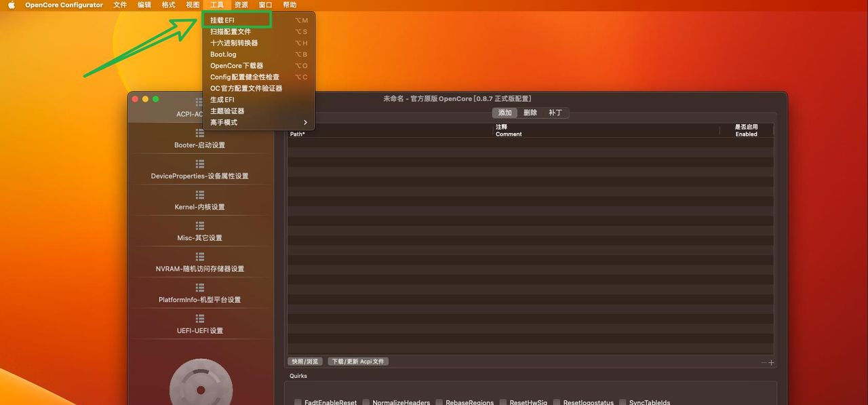
Task: Click the ACPI section list icon
Action: 199,102
